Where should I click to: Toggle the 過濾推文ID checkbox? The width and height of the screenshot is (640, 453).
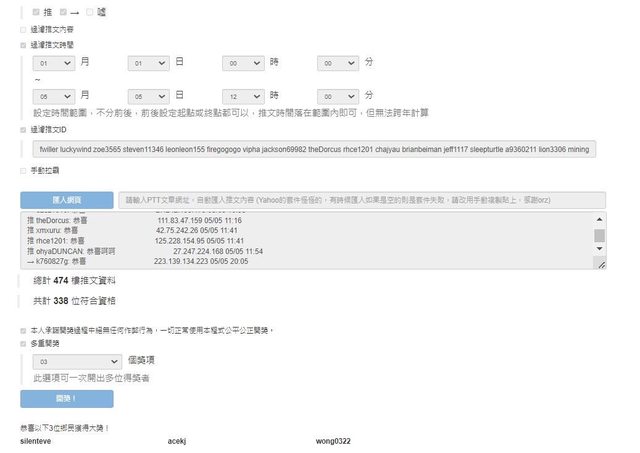(x=25, y=130)
